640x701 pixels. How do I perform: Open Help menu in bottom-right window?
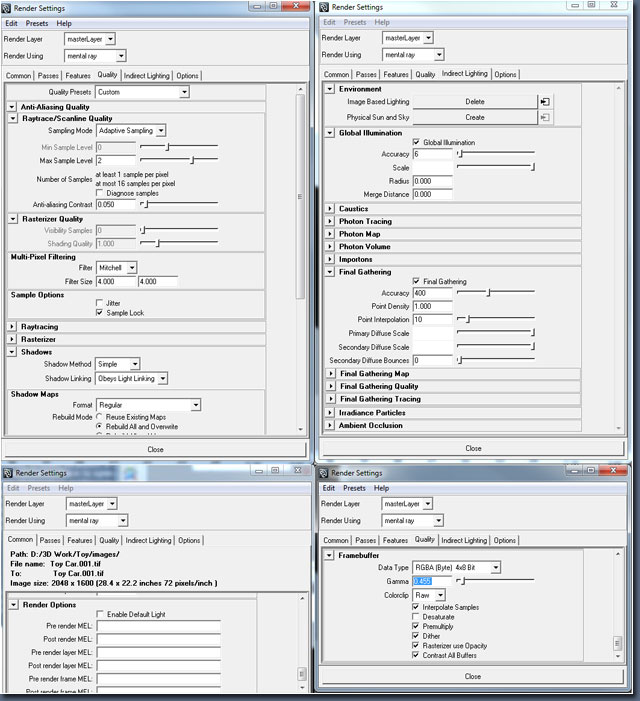[x=381, y=488]
